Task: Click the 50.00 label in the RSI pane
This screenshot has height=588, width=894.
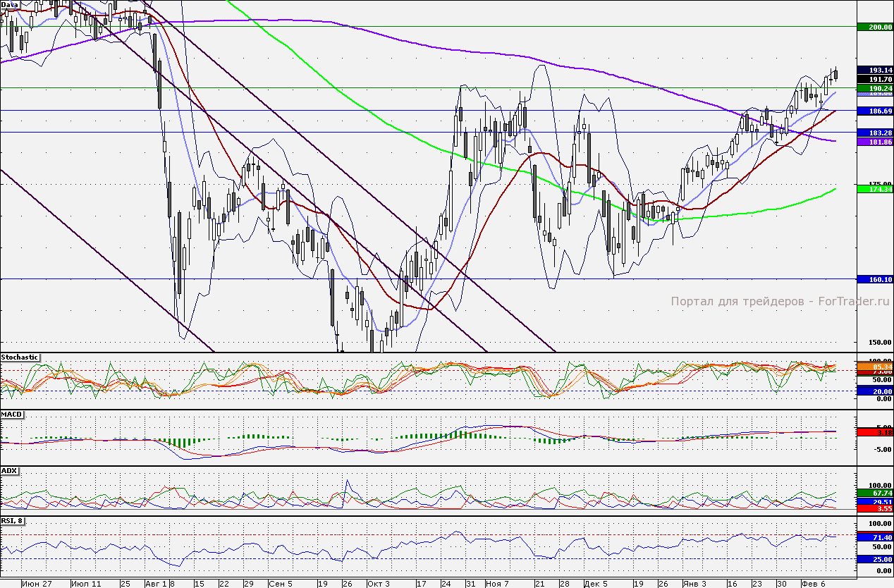Action: (x=883, y=546)
